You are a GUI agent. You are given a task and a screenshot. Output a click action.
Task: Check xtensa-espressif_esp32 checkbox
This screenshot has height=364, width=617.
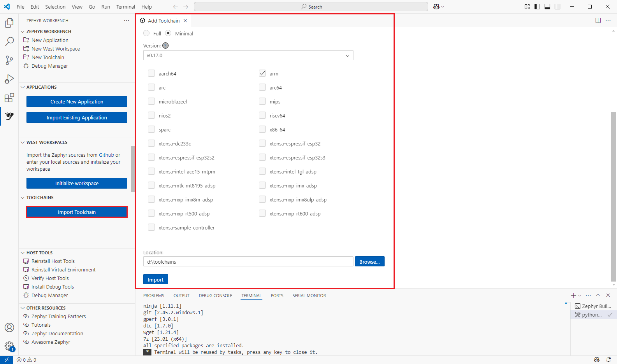262,143
